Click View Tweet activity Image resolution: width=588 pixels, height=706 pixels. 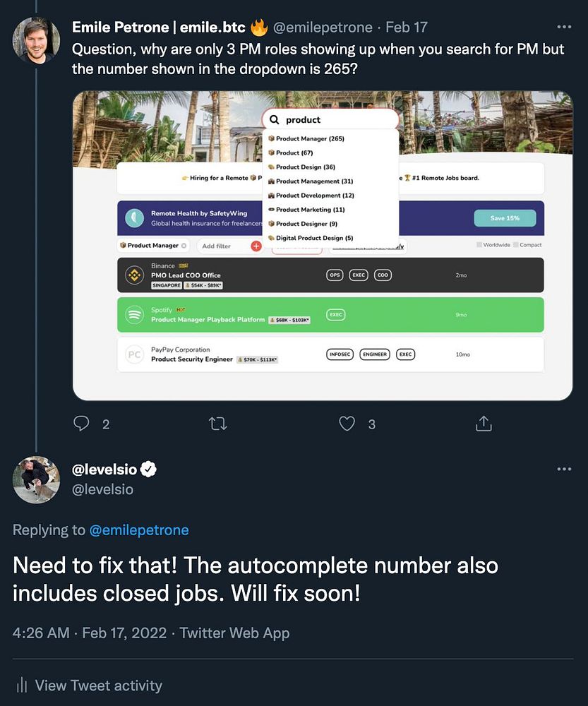click(x=98, y=686)
